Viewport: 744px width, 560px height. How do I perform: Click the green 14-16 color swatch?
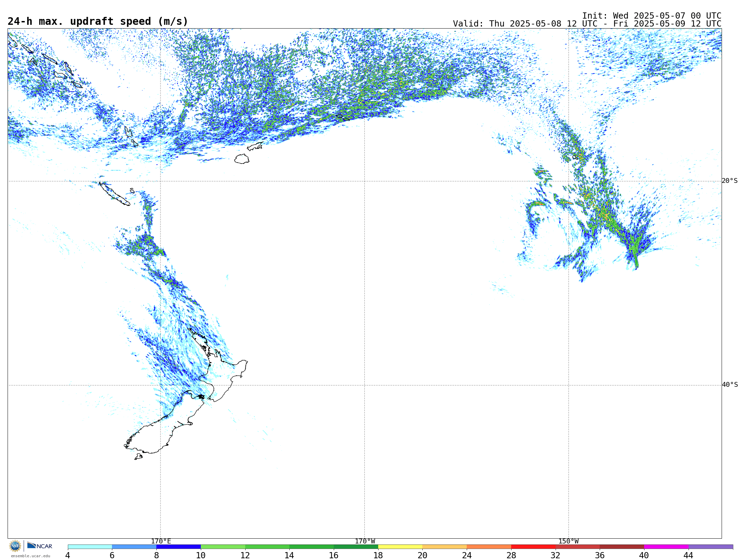pos(312,547)
